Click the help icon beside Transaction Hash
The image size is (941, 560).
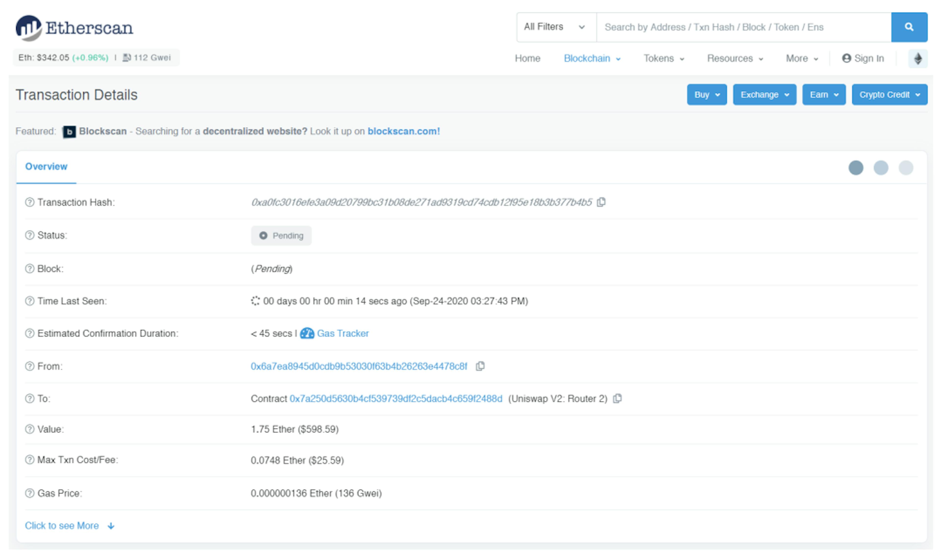[x=29, y=202]
